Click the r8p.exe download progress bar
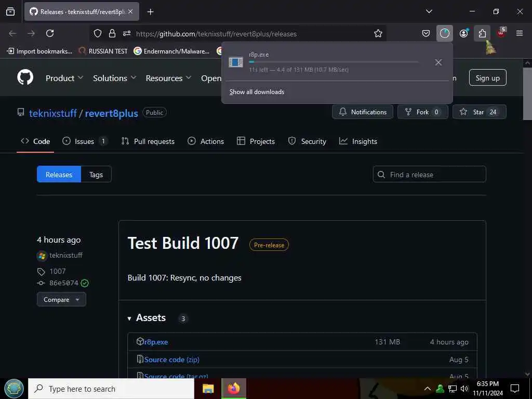This screenshot has height=399, width=532. pos(334,62)
